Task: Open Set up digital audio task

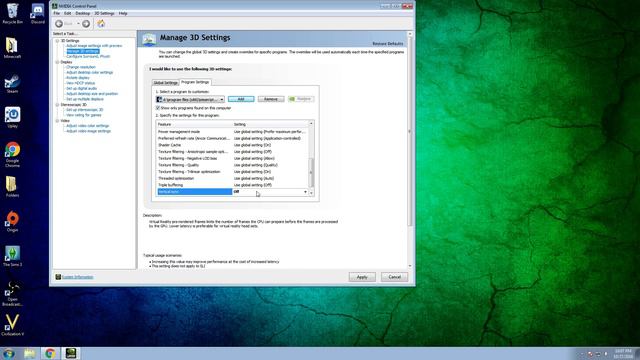Action: tap(82, 88)
